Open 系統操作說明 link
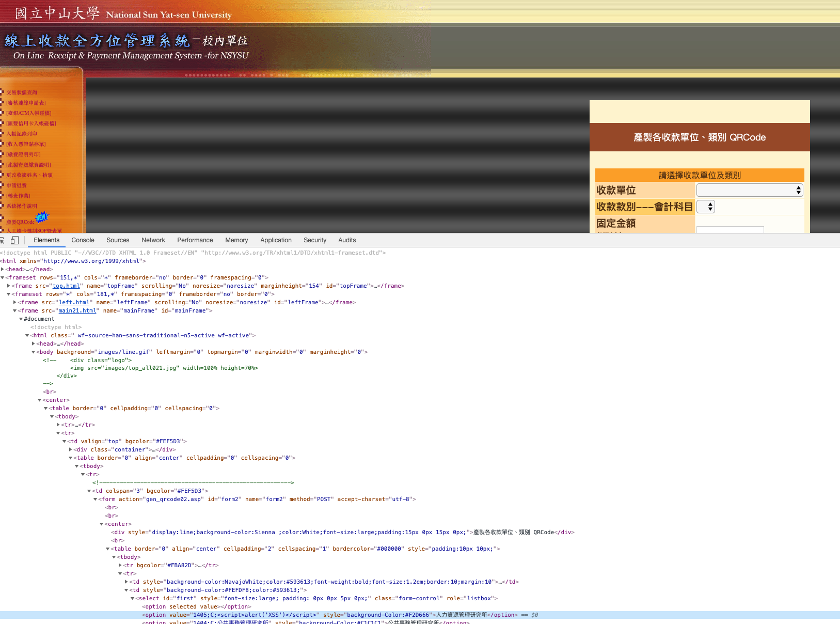The width and height of the screenshot is (840, 624). (x=22, y=206)
